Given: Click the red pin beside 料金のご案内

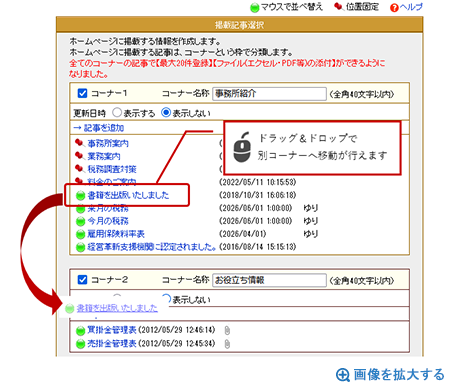Looking at the screenshot, I should (79, 180).
